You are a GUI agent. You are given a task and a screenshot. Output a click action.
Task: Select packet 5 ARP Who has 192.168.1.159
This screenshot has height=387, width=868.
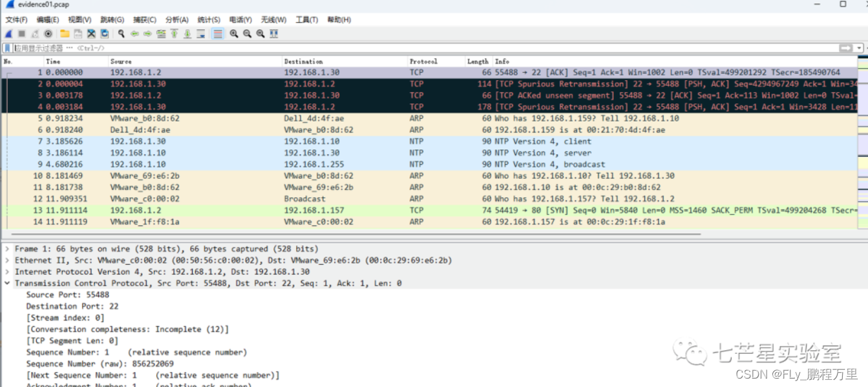430,119
